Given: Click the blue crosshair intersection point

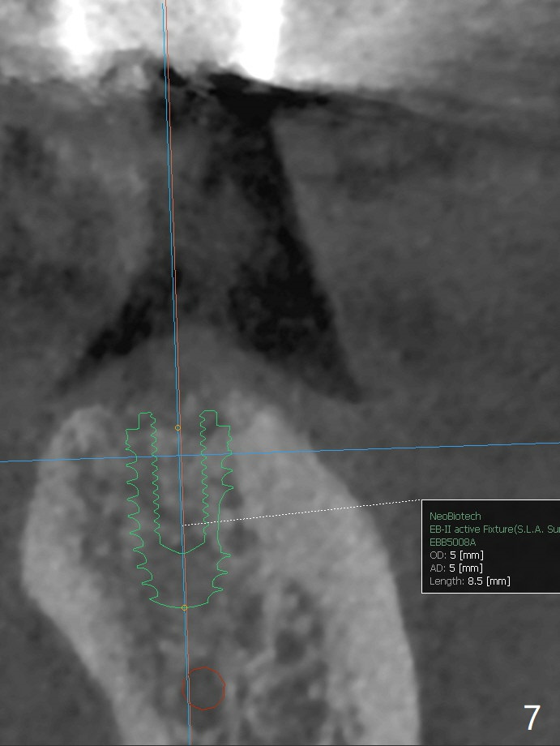Looking at the screenshot, I should [x=179, y=457].
